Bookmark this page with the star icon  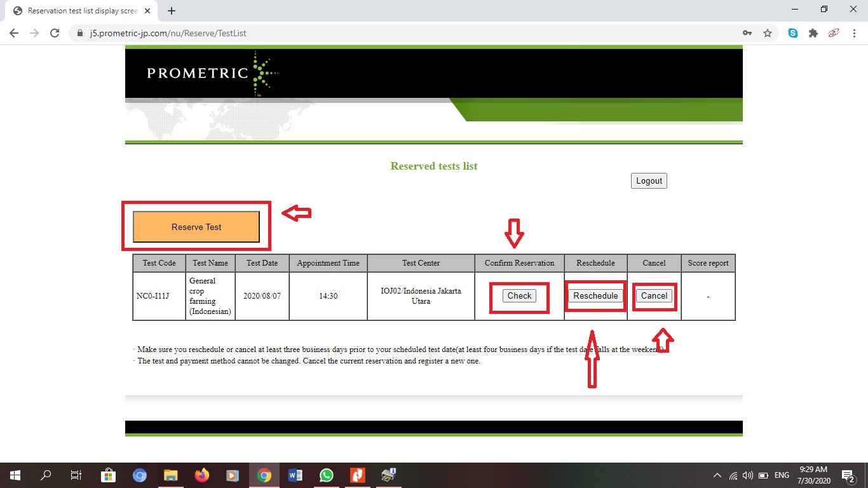[768, 33]
